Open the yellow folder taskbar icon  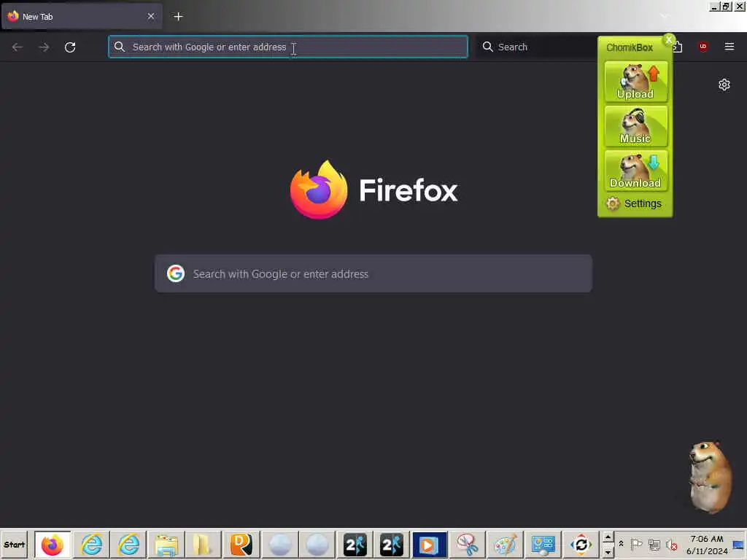204,545
